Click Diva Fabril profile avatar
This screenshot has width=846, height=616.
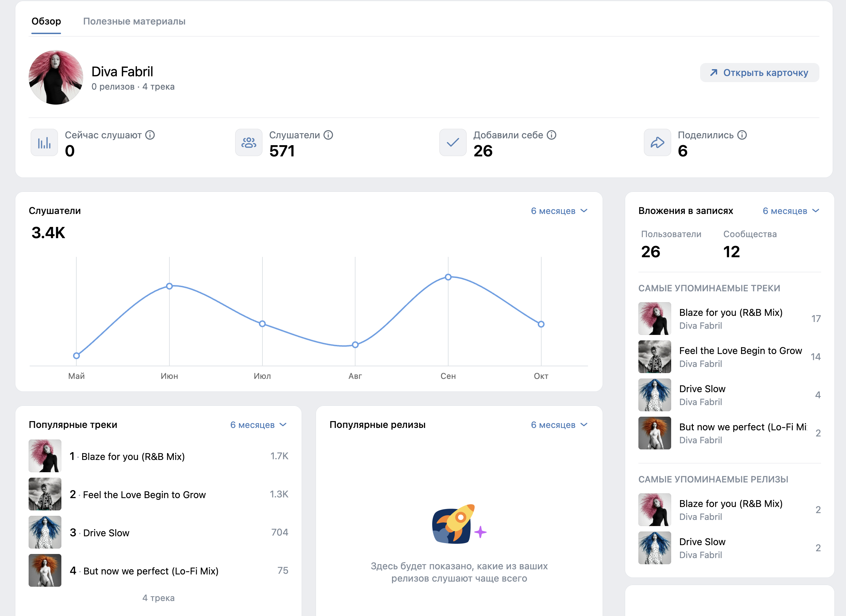coord(56,78)
